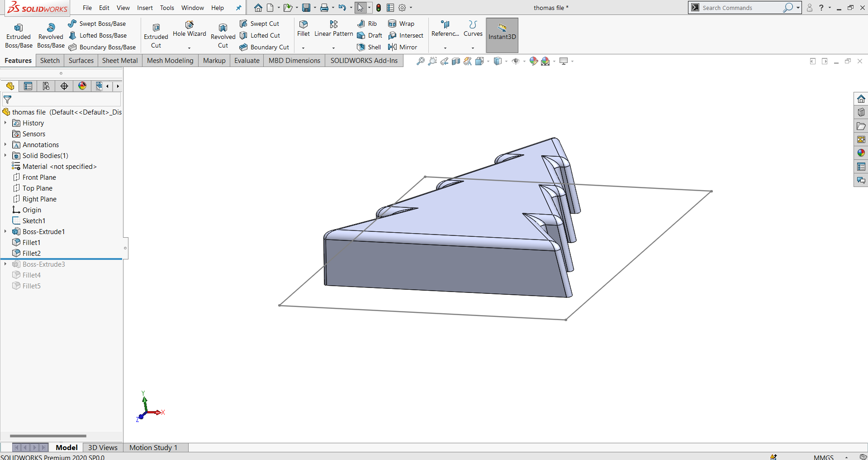
Task: Open the PropertyManager tab icon
Action: point(28,86)
